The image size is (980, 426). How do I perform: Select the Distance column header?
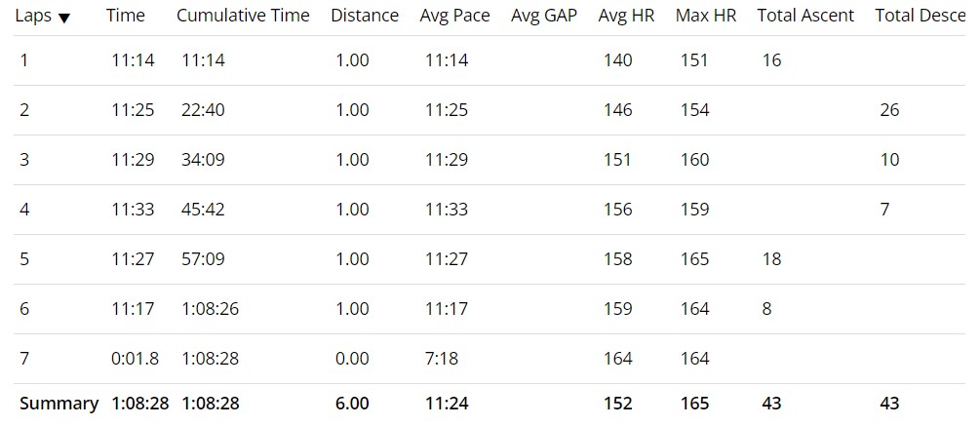[x=365, y=16]
